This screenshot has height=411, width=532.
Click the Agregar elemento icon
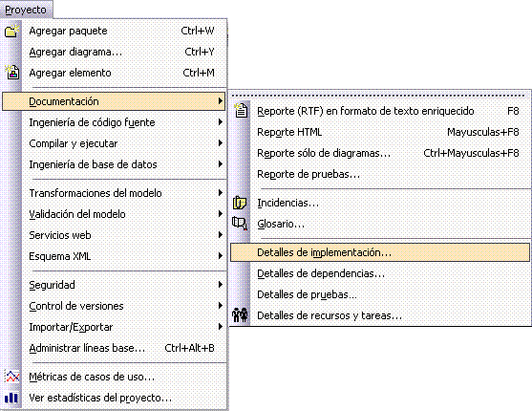click(x=12, y=73)
